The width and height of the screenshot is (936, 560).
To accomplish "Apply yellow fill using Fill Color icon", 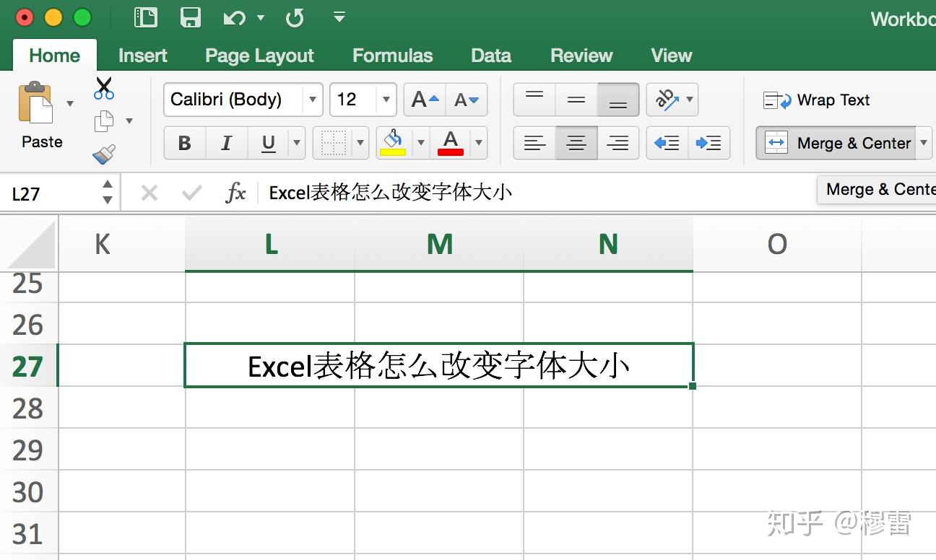I will [x=394, y=142].
